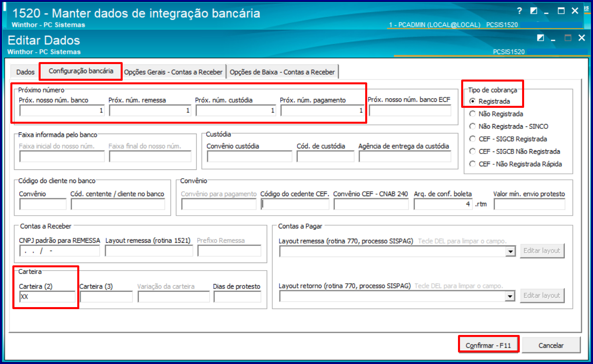
Task: Click the pin icon in Editar Dados title bar
Action: 540,38
